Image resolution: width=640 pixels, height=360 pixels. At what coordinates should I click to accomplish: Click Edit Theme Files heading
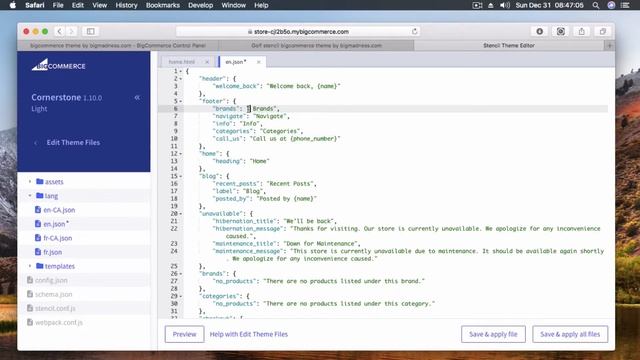73,142
